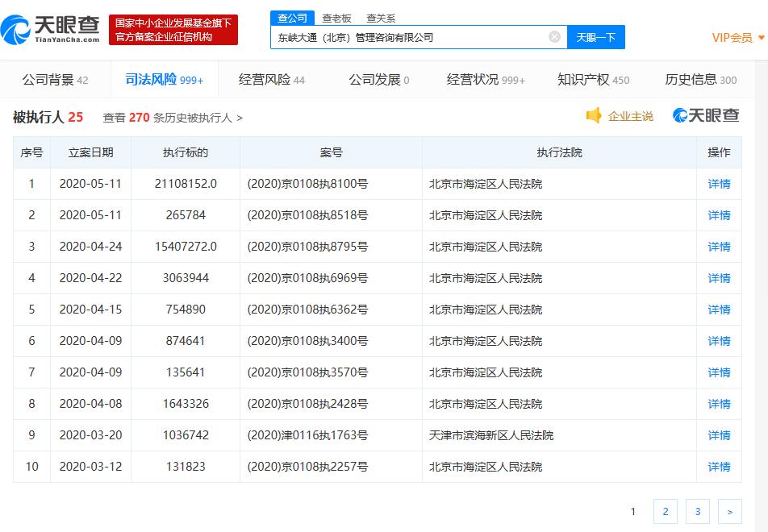The image size is (768, 532).
Task: Clear search text with the X icon
Action: 554,37
